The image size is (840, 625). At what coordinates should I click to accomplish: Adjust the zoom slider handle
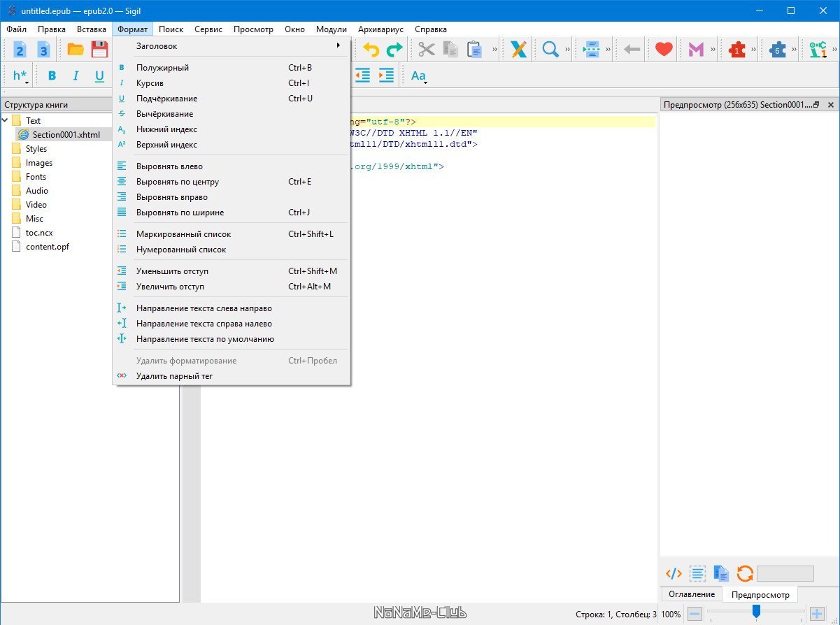coord(756,612)
